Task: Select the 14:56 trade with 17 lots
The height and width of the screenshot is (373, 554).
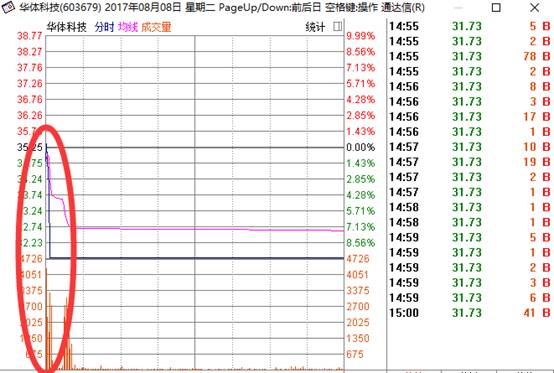Action: point(470,117)
